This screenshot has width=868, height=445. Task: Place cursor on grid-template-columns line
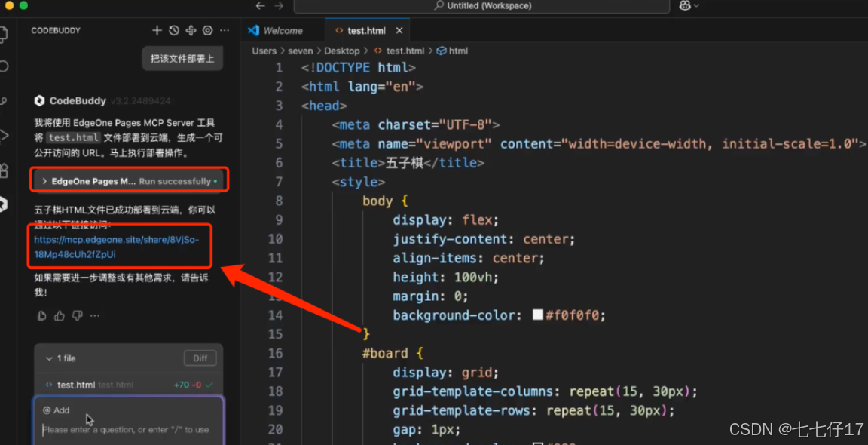click(x=546, y=391)
